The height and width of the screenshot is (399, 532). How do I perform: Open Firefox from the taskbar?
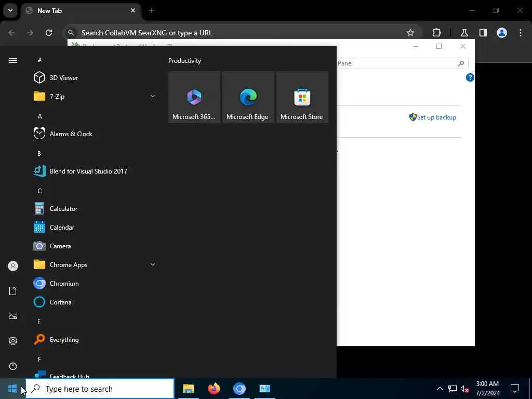pyautogui.click(x=214, y=389)
